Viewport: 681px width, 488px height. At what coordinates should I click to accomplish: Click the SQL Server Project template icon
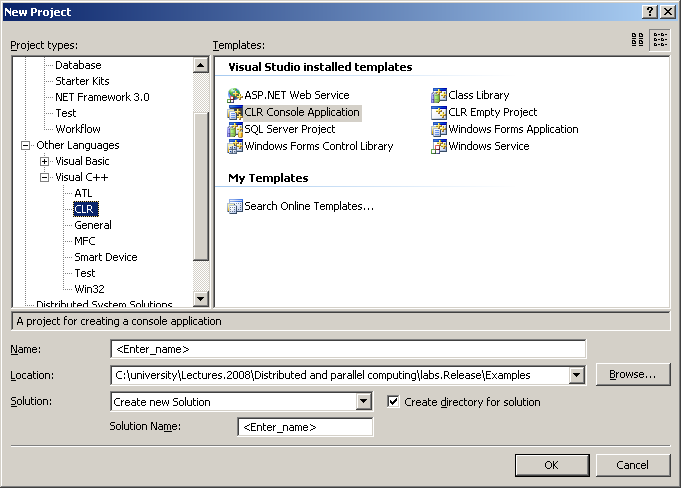[x=235, y=129]
